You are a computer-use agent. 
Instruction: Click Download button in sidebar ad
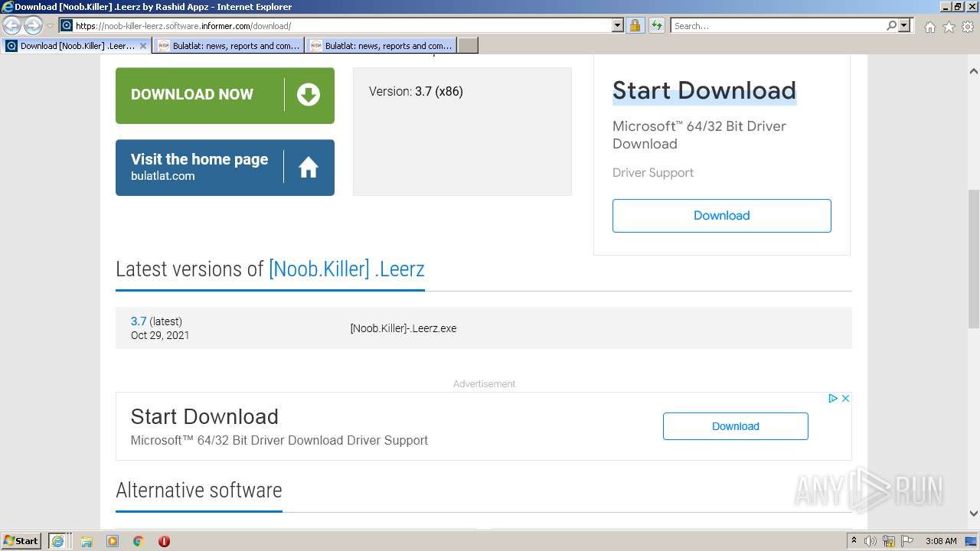point(722,216)
